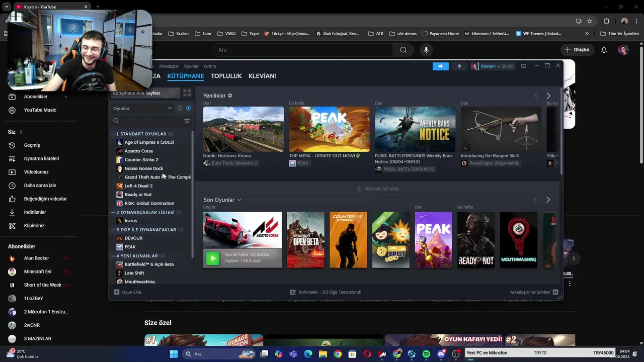Click next arrow in Son Oyunlar shelf
Image resolution: width=644 pixels, height=362 pixels.
click(x=548, y=200)
